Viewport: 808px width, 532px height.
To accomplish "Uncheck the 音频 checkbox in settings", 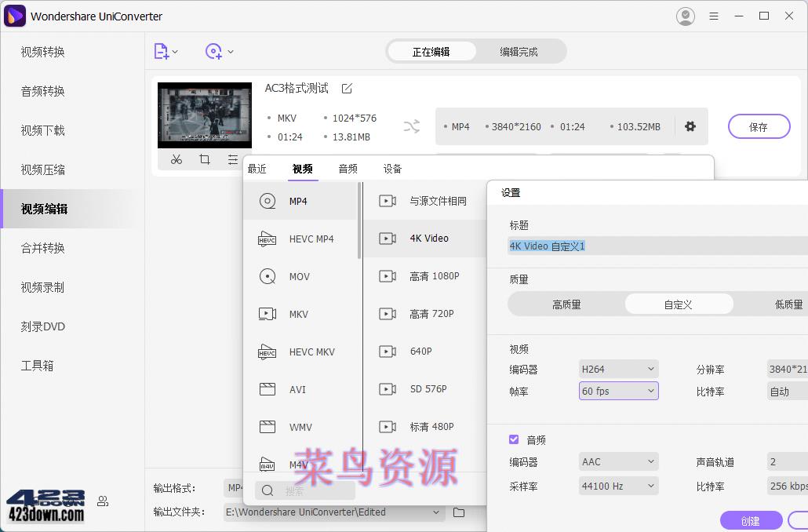I will point(514,439).
